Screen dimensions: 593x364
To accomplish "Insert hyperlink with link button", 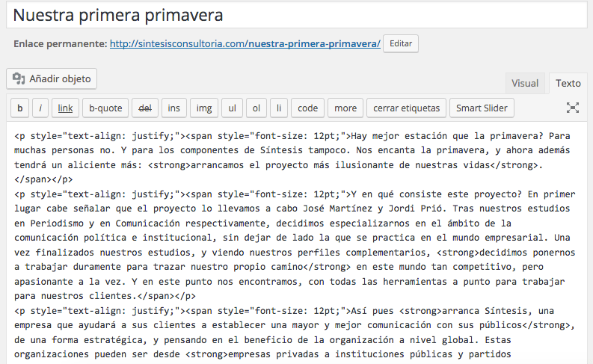I will coord(65,108).
